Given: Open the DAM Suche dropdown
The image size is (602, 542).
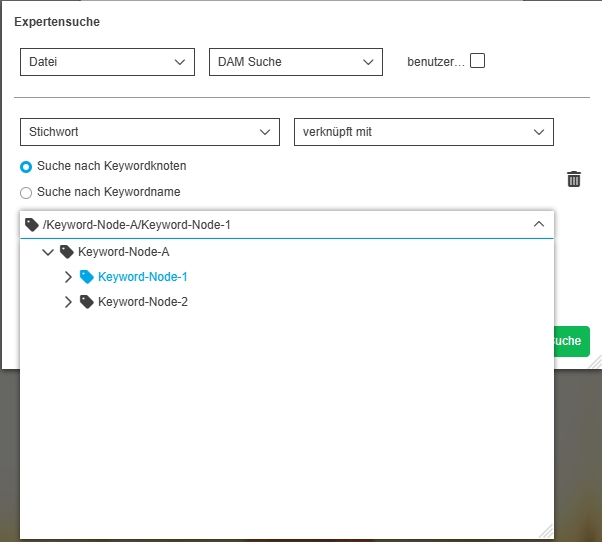Looking at the screenshot, I should 295,62.
